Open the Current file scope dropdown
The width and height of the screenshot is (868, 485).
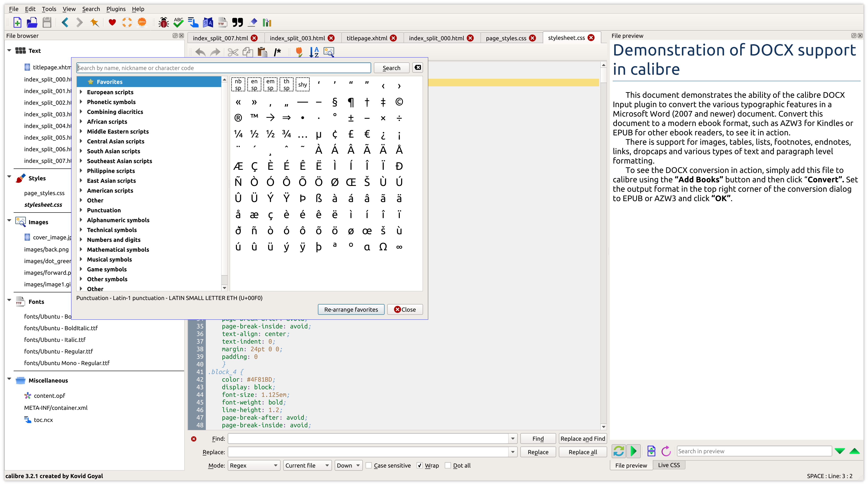[x=307, y=466]
